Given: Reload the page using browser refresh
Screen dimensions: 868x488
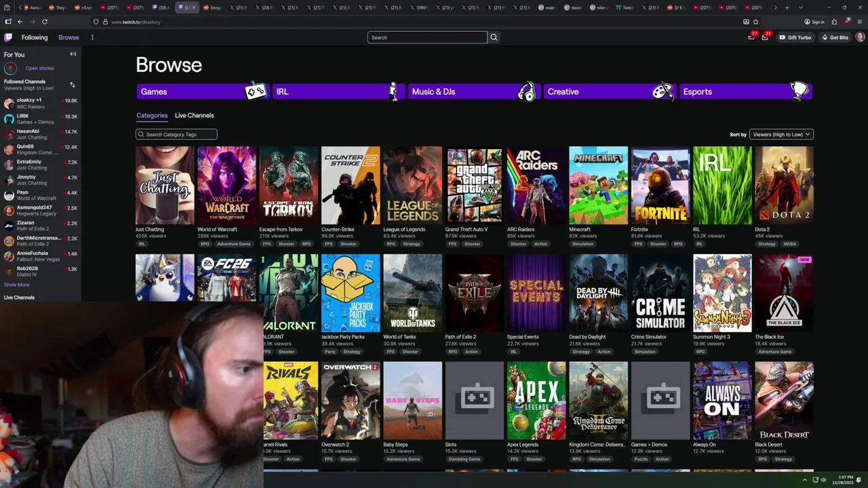Looking at the screenshot, I should pos(45,22).
